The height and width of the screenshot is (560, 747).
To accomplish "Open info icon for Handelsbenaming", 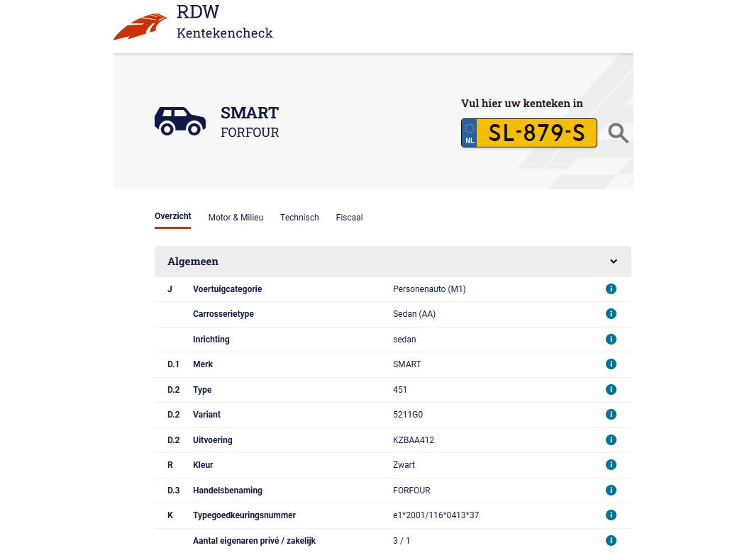I will pyautogui.click(x=611, y=491).
